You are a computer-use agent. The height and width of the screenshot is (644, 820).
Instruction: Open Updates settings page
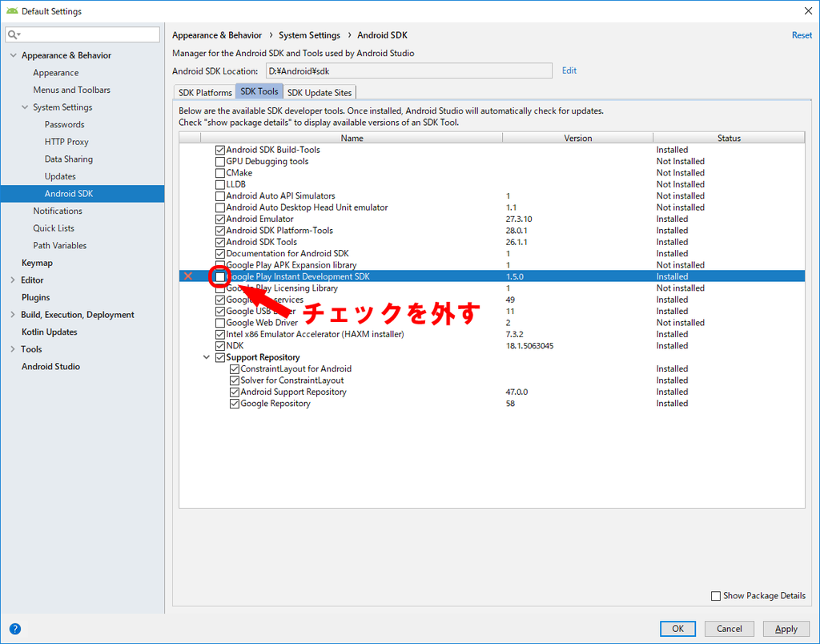click(x=60, y=176)
